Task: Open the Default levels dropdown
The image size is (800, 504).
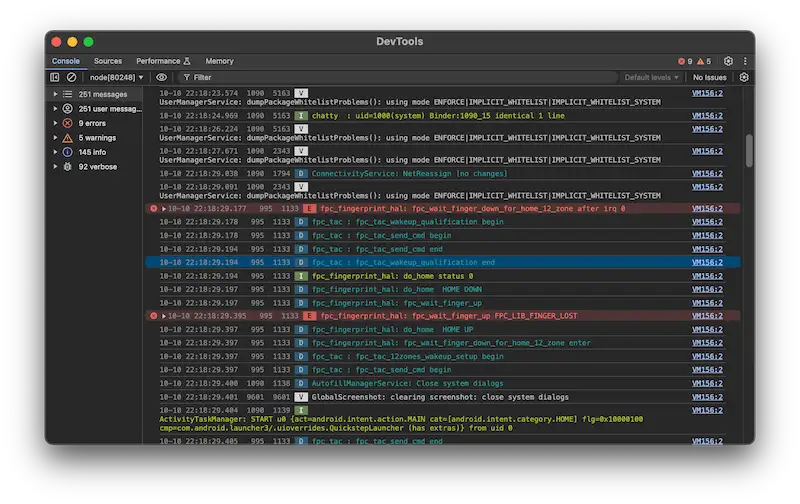Action: (650, 77)
